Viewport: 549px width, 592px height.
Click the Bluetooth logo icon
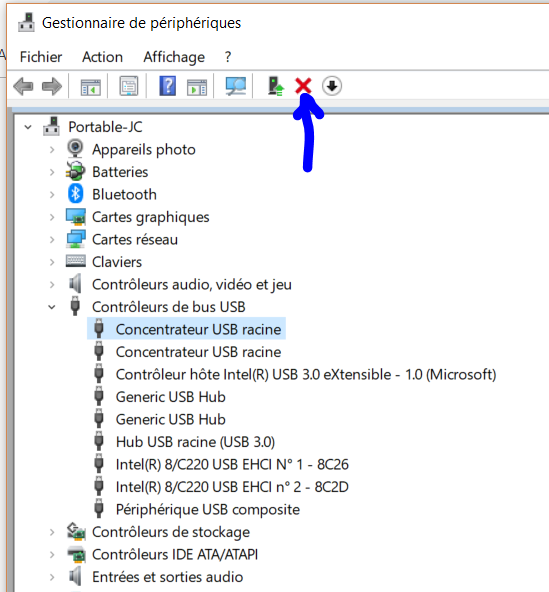[x=76, y=194]
